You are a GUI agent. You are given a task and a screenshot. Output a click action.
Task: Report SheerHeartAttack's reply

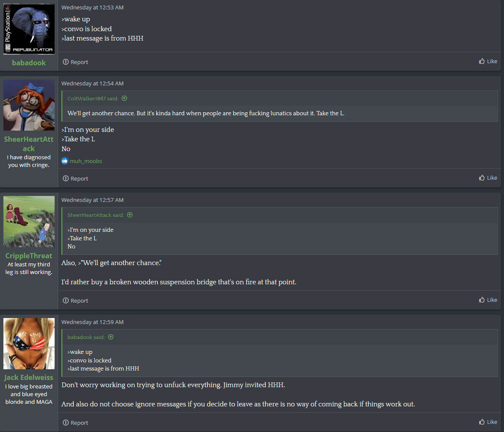coord(75,178)
